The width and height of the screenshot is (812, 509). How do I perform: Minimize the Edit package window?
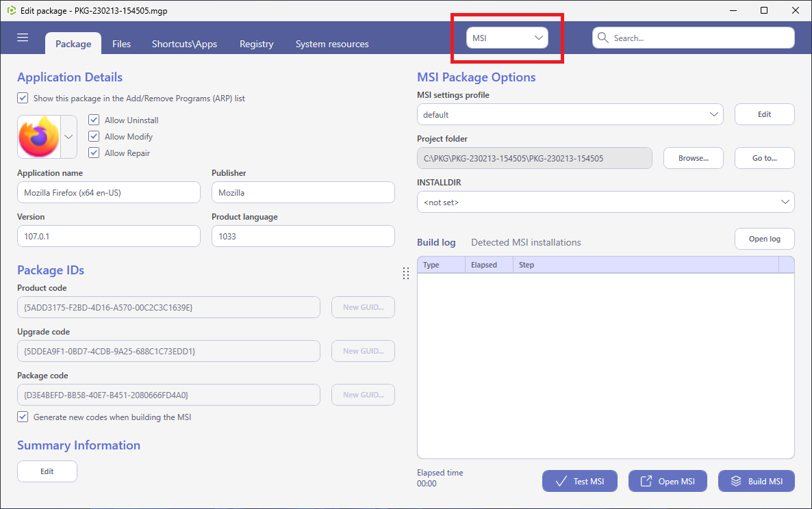point(733,10)
